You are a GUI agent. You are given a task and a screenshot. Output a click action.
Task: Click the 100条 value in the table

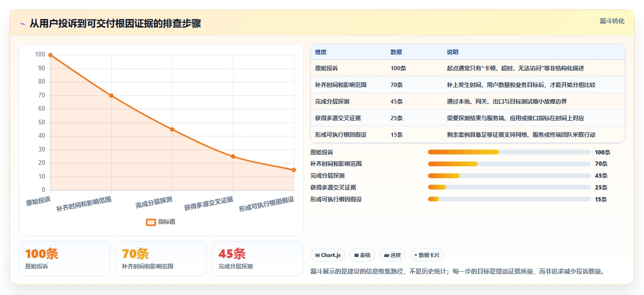pos(398,68)
